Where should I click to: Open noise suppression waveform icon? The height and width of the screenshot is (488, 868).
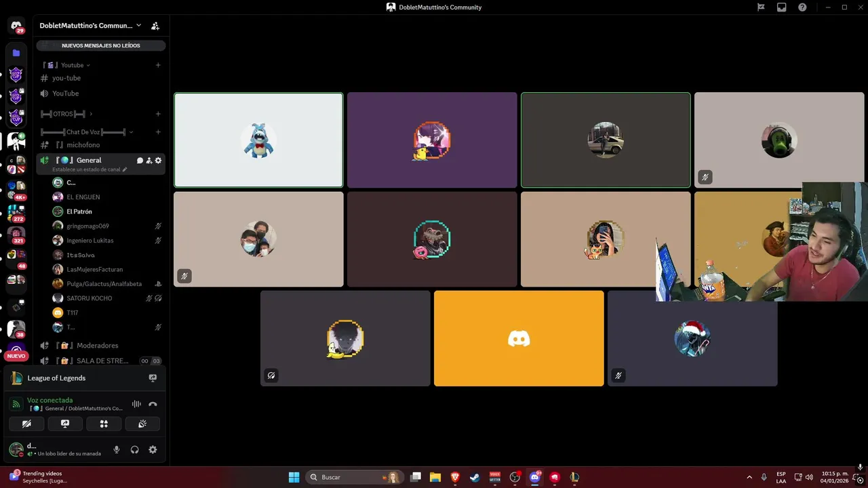[x=136, y=405]
